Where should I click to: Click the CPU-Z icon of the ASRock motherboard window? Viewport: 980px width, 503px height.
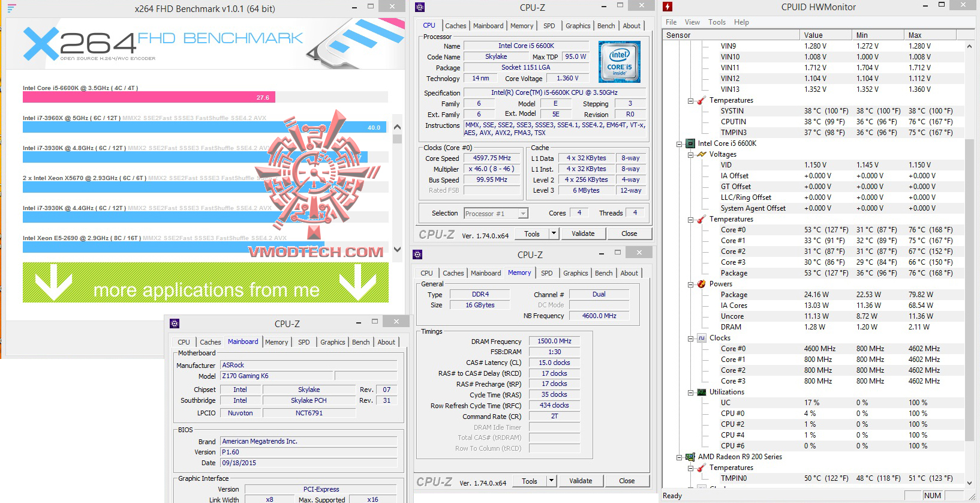[x=175, y=324]
